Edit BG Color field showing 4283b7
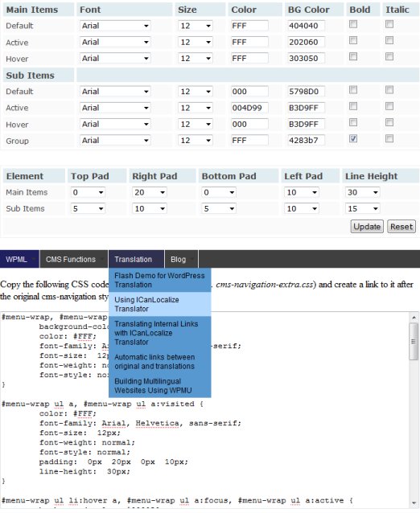 (306, 141)
